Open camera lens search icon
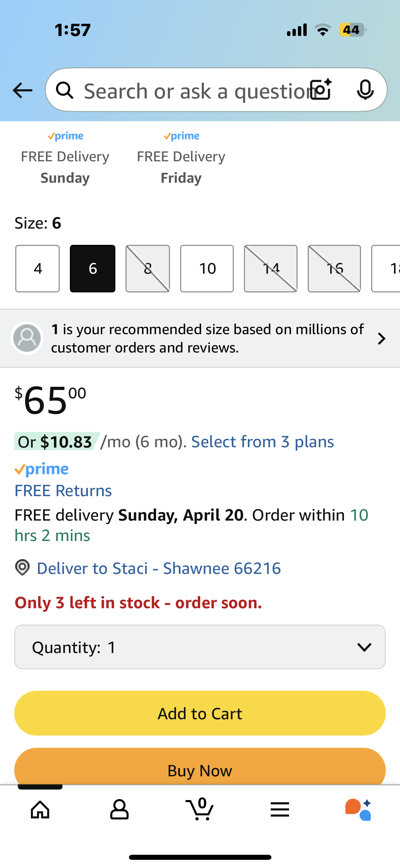 pos(321,89)
